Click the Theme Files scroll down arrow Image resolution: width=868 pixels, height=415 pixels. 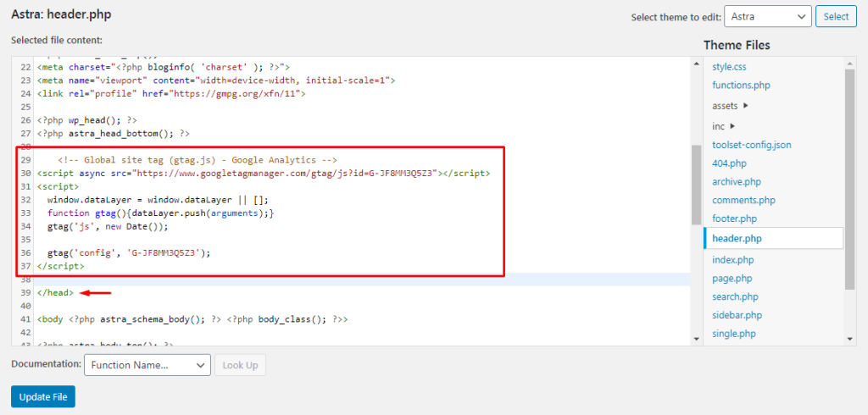[850, 338]
